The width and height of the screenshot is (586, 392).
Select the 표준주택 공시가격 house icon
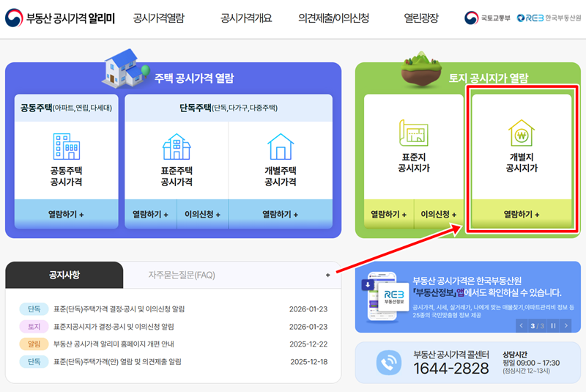[x=177, y=147]
